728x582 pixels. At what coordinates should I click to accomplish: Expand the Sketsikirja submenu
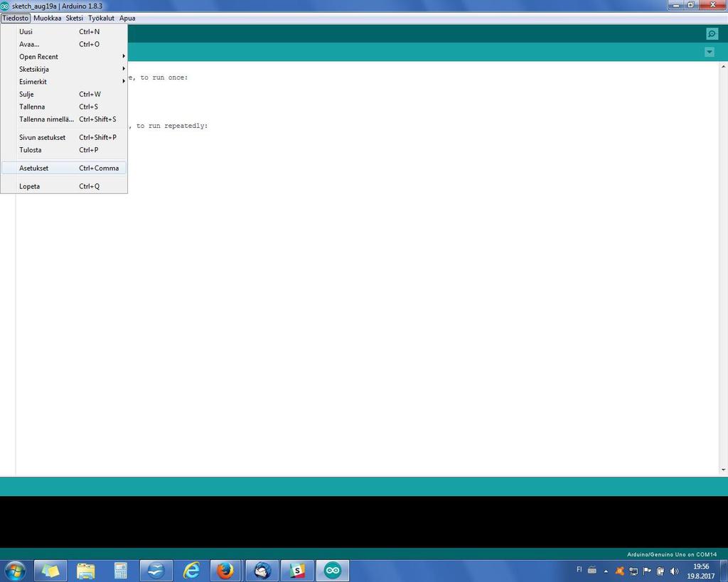(64, 69)
